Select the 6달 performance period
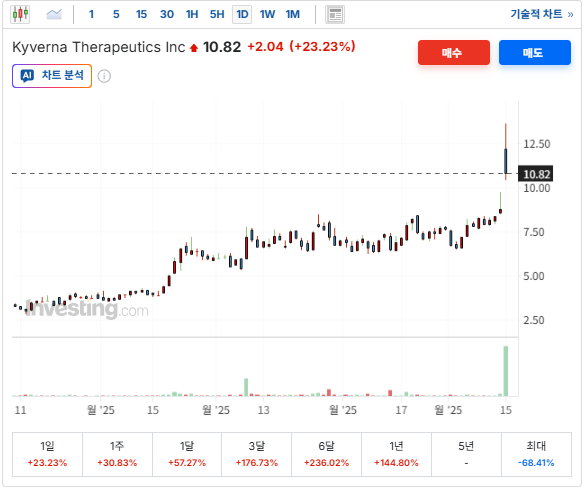 point(326,454)
